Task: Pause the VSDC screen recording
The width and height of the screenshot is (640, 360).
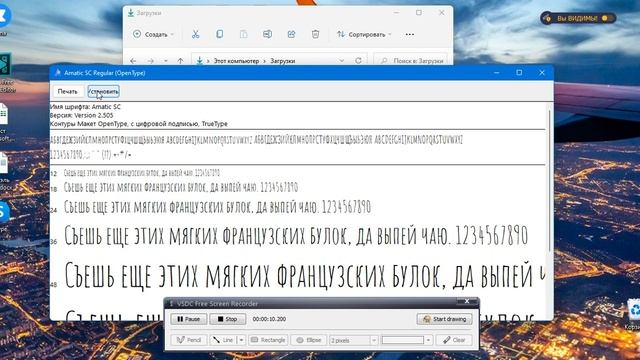Action: pos(189,319)
